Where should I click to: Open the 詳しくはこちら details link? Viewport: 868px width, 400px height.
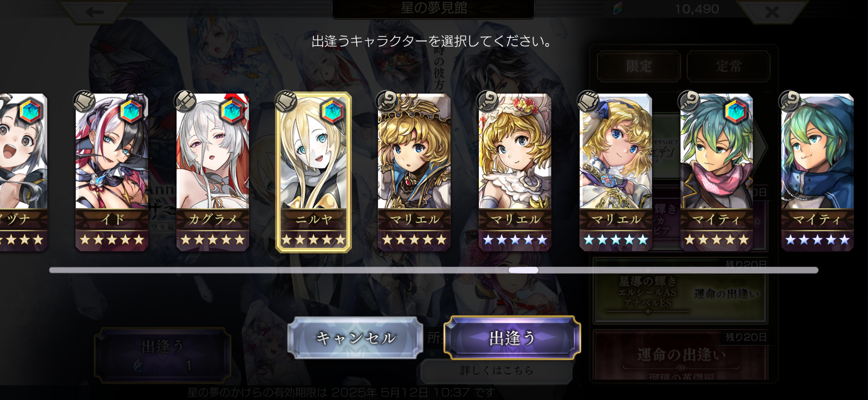click(496, 370)
